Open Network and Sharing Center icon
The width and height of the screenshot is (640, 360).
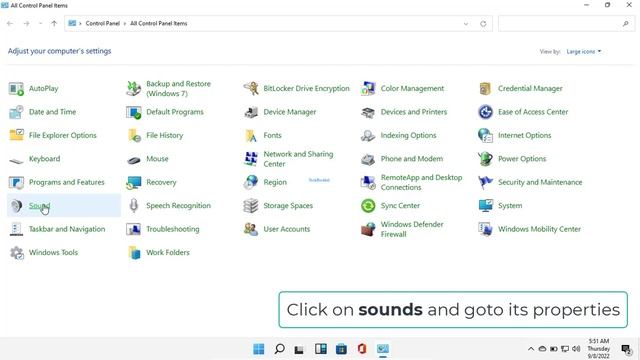251,159
